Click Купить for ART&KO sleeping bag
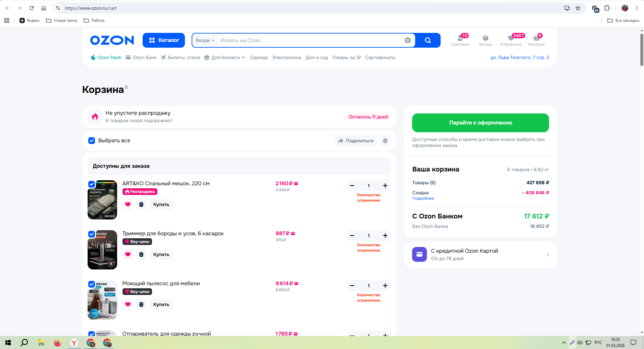This screenshot has width=644, height=349. click(161, 204)
